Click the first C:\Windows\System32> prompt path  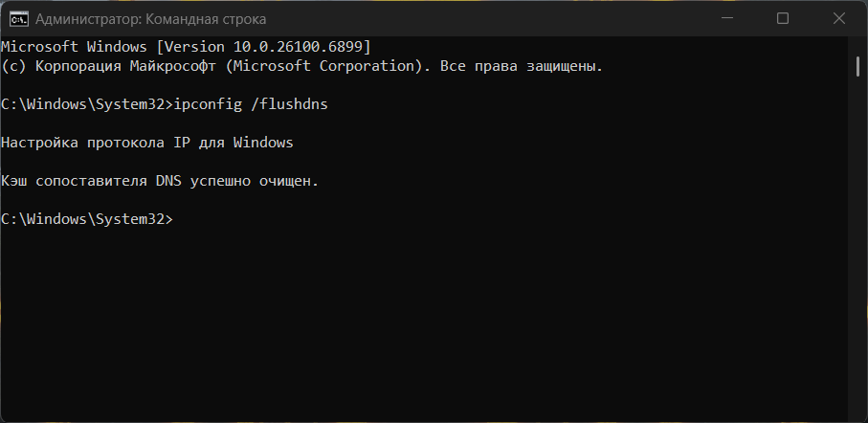(x=84, y=104)
